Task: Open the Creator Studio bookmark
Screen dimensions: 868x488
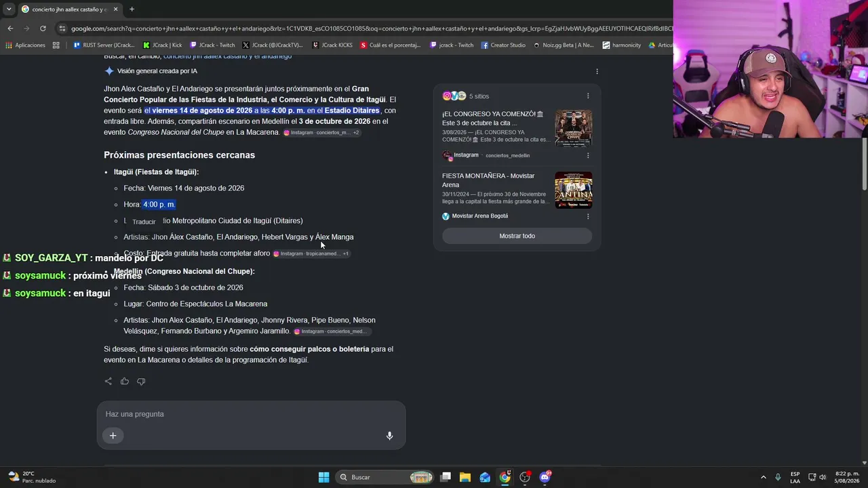Action: (503, 45)
